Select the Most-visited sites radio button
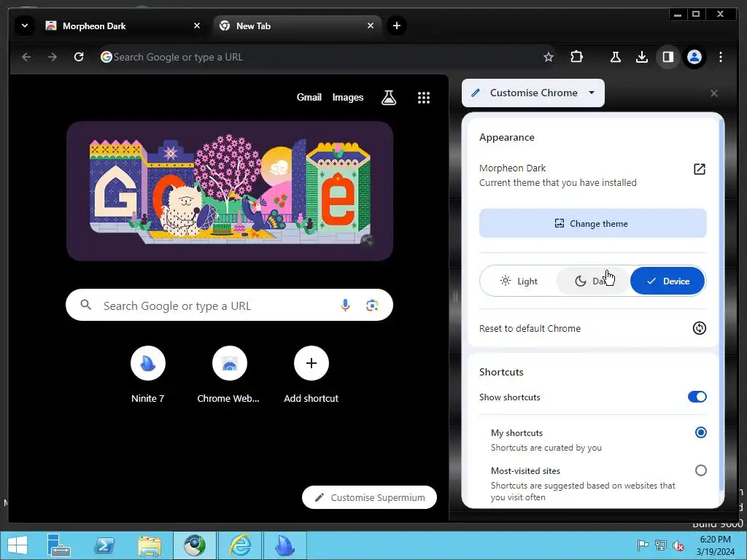This screenshot has width=747, height=560. point(700,470)
